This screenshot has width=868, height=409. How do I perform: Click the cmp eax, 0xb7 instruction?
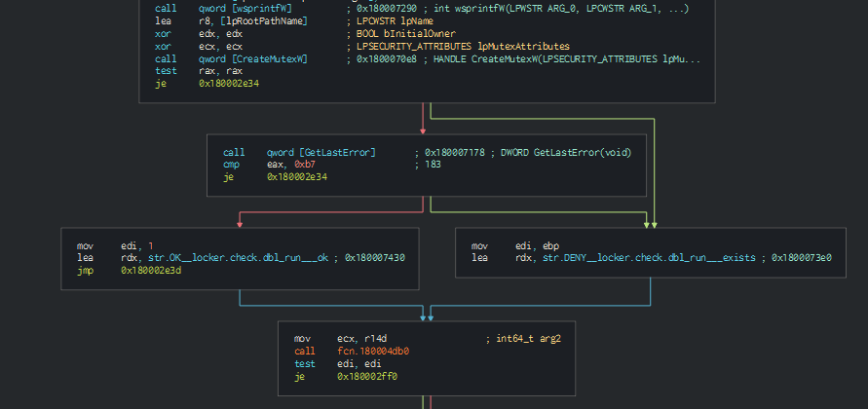click(x=270, y=165)
